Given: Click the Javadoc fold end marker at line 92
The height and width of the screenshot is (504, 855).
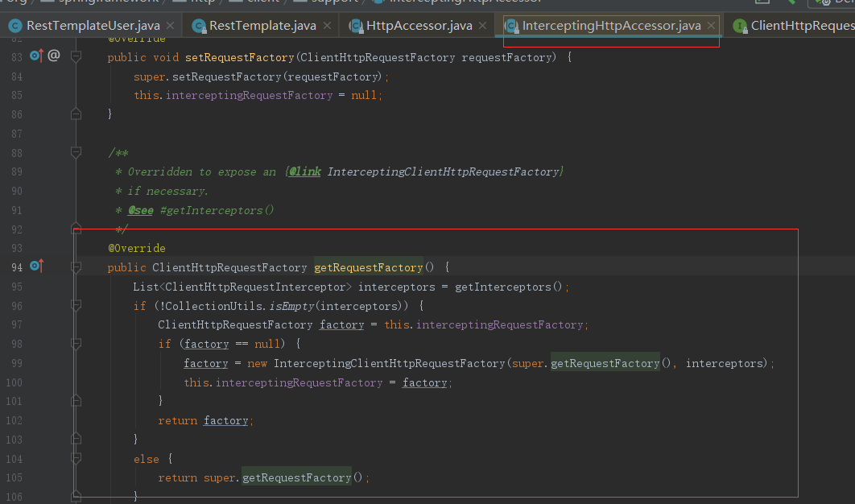Looking at the screenshot, I should [x=76, y=228].
